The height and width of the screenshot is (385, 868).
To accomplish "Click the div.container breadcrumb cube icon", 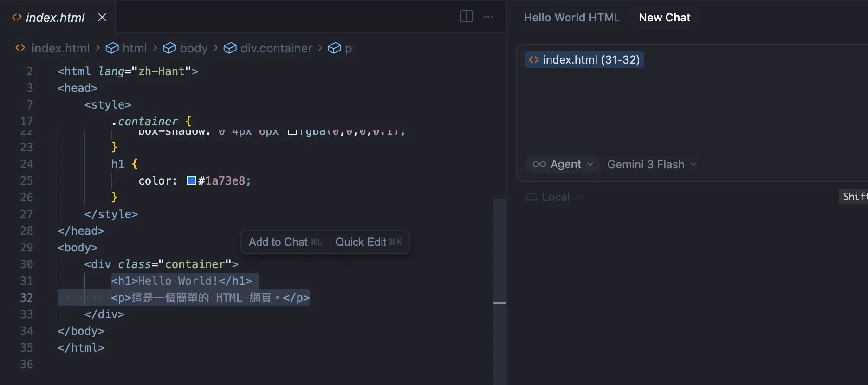I will [230, 48].
